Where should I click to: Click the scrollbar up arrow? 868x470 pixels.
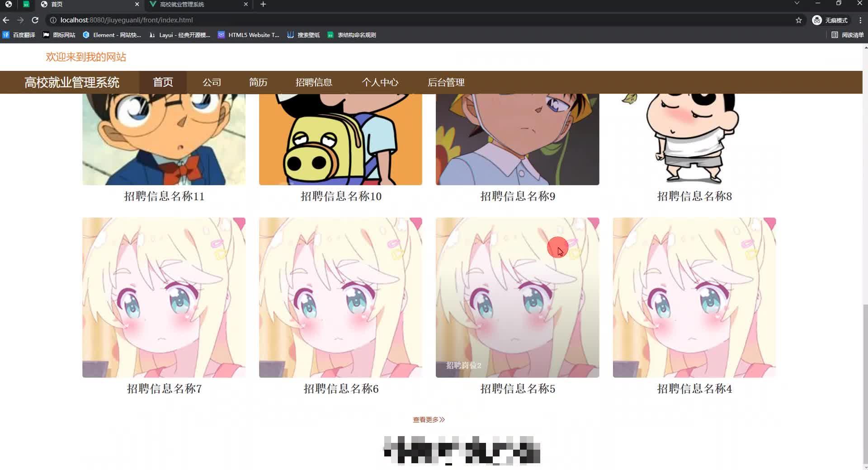click(x=865, y=47)
